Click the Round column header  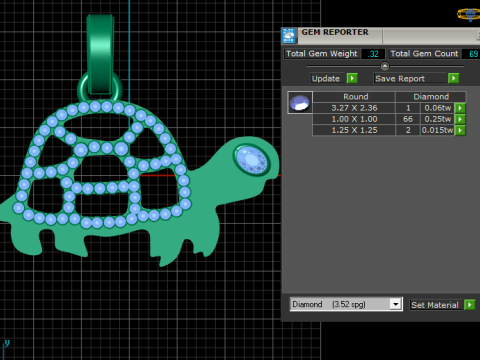(x=354, y=97)
